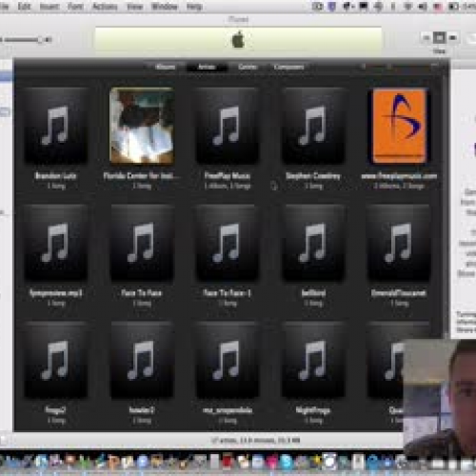Open the orange www.freeplaymusic.com album artwork
The width and height of the screenshot is (476, 476).
pos(399,126)
